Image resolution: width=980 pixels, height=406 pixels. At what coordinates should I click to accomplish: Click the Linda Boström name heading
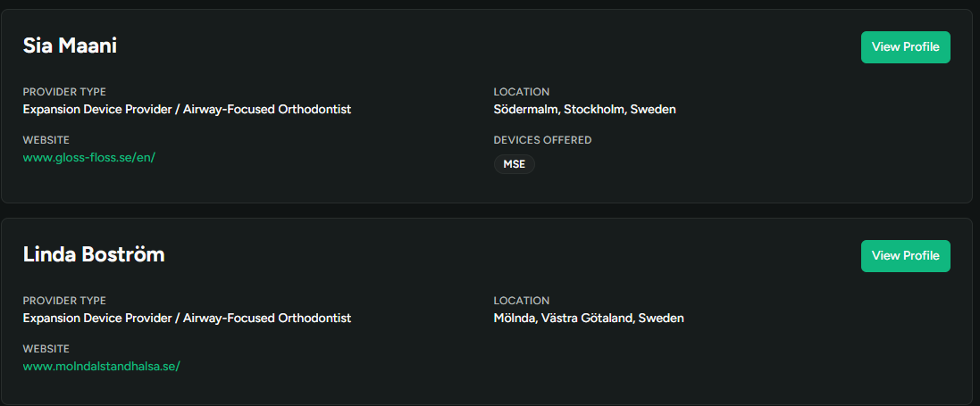94,255
